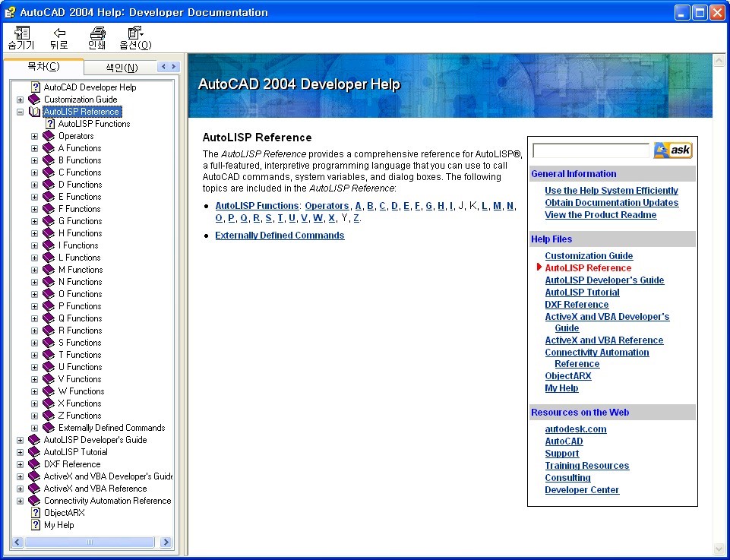
Task: Click the tab scroll right arrow
Action: pyautogui.click(x=174, y=67)
